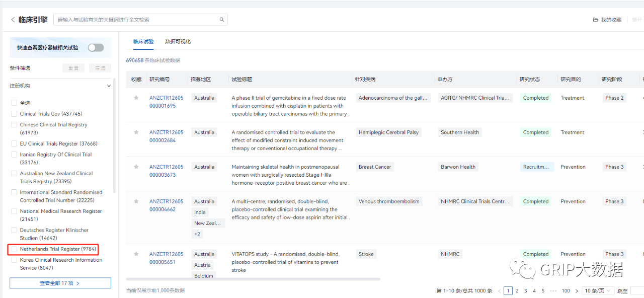Check Australian New Zealand Clinical Trials Registry
644x298 pixels.
tap(14, 174)
